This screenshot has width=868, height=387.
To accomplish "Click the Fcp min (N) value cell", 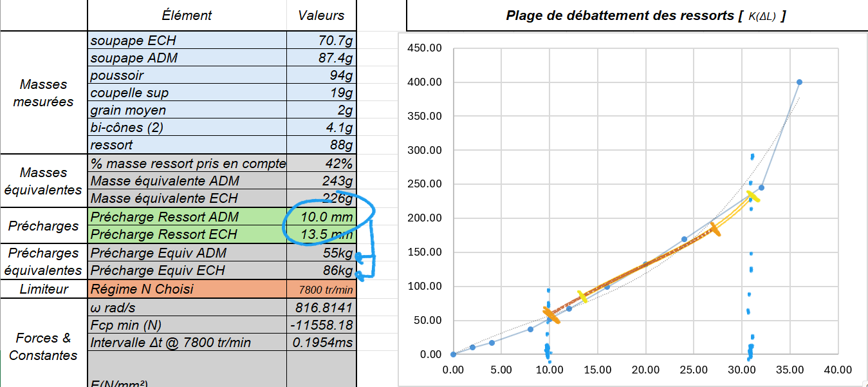I will 322,325.
